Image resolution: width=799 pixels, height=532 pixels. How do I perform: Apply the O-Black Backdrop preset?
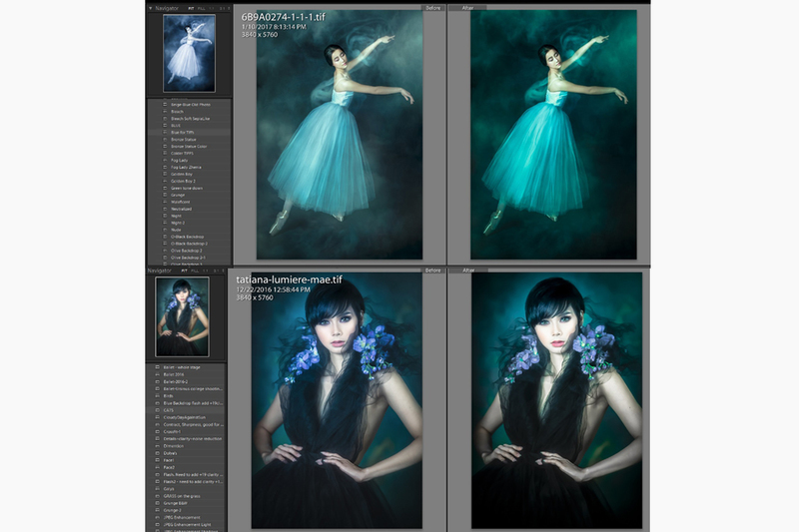[x=188, y=237]
